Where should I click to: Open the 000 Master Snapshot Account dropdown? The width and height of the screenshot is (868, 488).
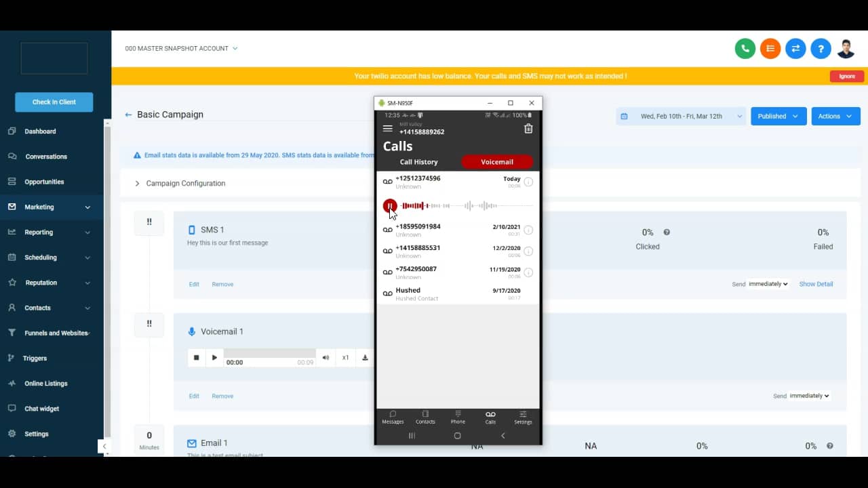coord(181,49)
